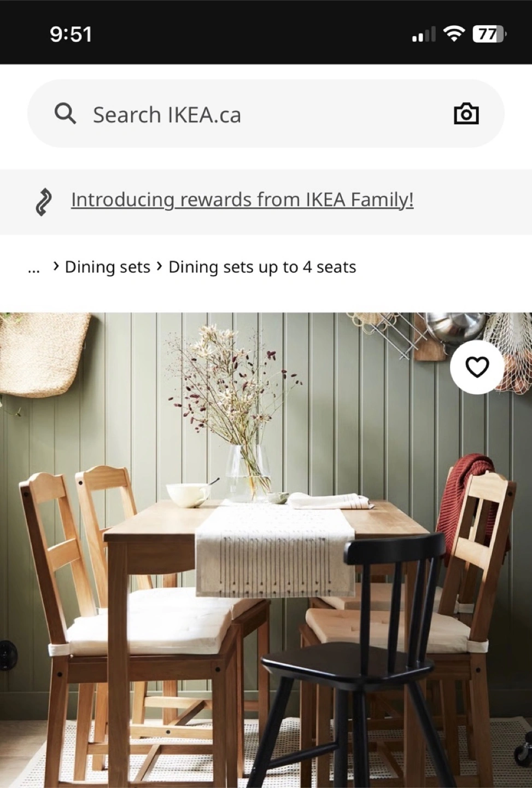Click the chevron before Dining sets breadcrumb

[56, 266]
